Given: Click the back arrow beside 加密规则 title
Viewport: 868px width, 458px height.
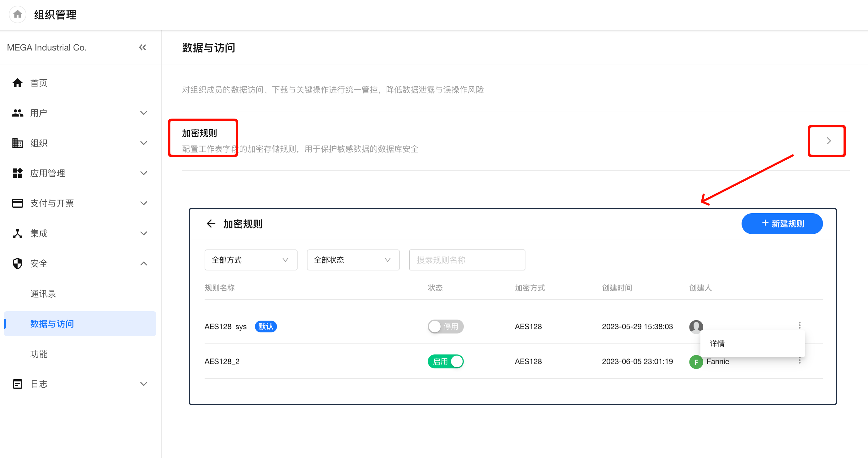Looking at the screenshot, I should click(x=211, y=224).
